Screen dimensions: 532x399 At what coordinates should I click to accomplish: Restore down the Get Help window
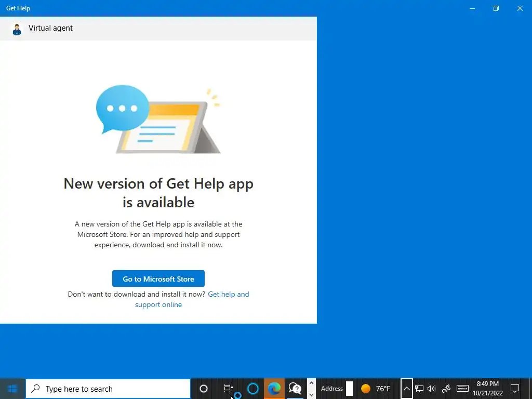496,8
